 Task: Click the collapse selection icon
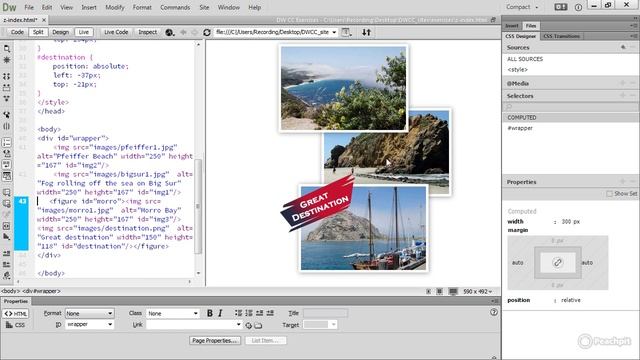pos(7,87)
